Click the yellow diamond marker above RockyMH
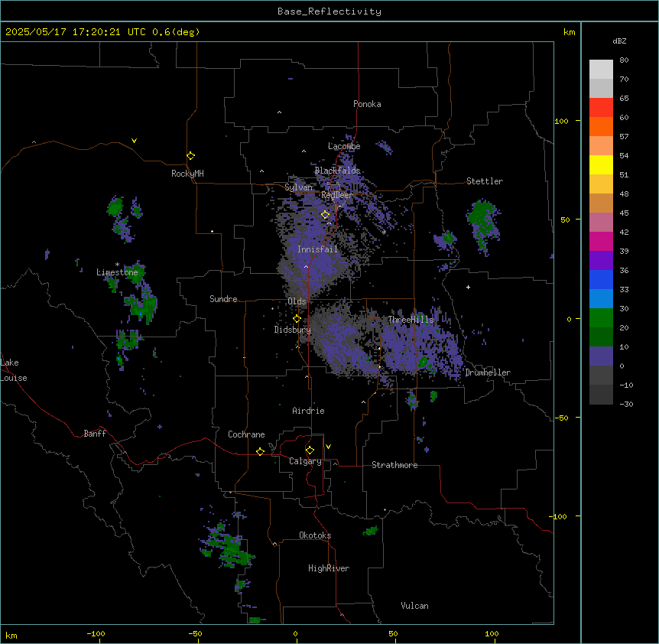This screenshot has width=659, height=644. pyautogui.click(x=191, y=156)
